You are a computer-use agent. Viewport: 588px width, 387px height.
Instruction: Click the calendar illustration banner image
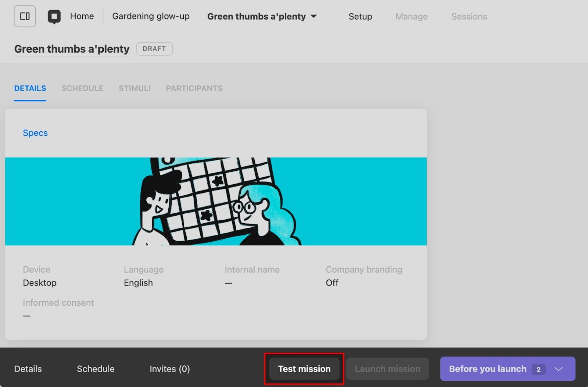pyautogui.click(x=216, y=201)
